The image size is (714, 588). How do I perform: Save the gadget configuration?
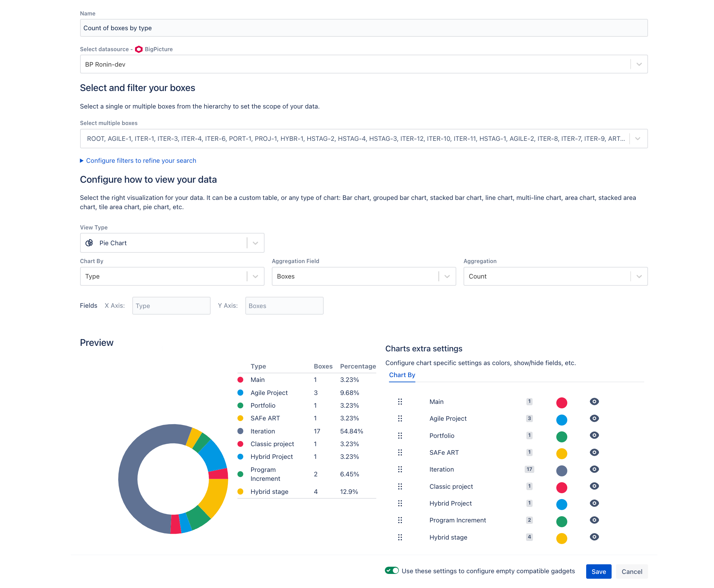tap(599, 572)
